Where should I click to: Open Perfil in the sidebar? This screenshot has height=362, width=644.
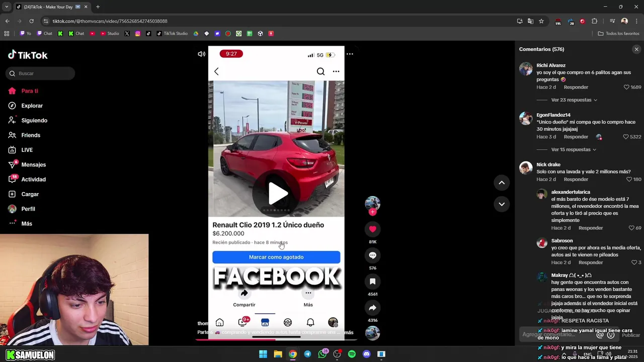28,209
